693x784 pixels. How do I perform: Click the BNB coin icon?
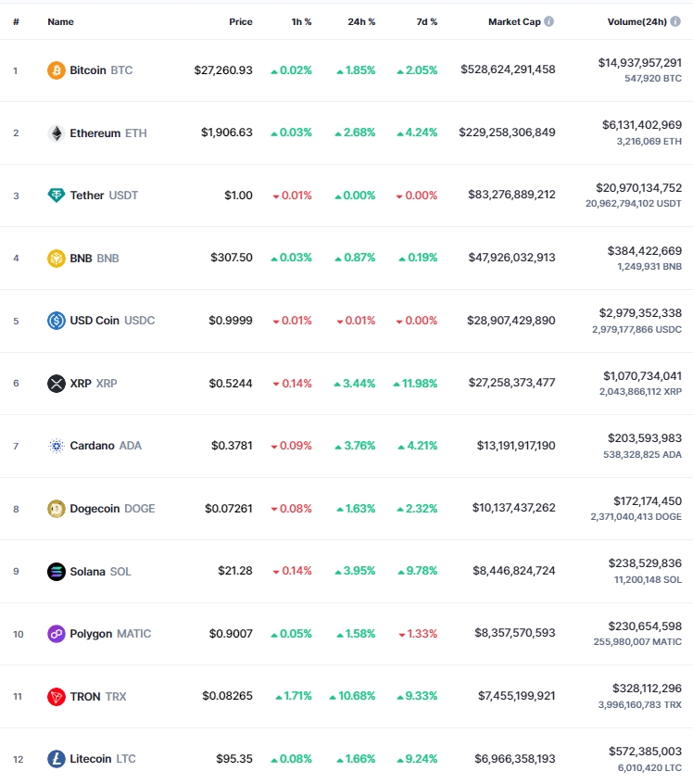coord(56,258)
